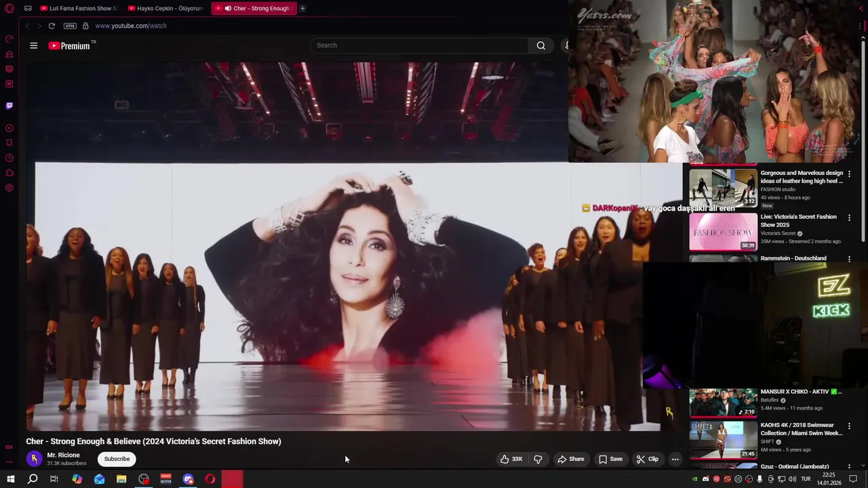The height and width of the screenshot is (488, 868).
Task: Click the YouTube search magnifier button
Action: click(x=540, y=45)
